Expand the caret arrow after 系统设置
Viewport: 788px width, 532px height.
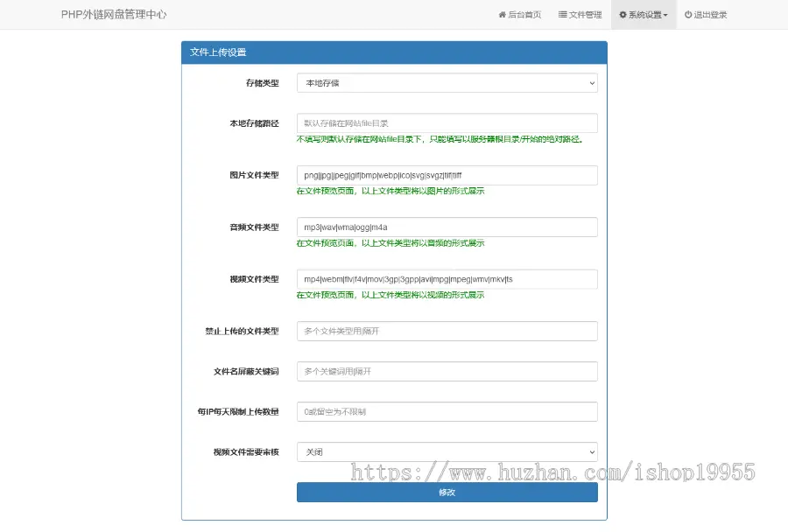tap(666, 14)
